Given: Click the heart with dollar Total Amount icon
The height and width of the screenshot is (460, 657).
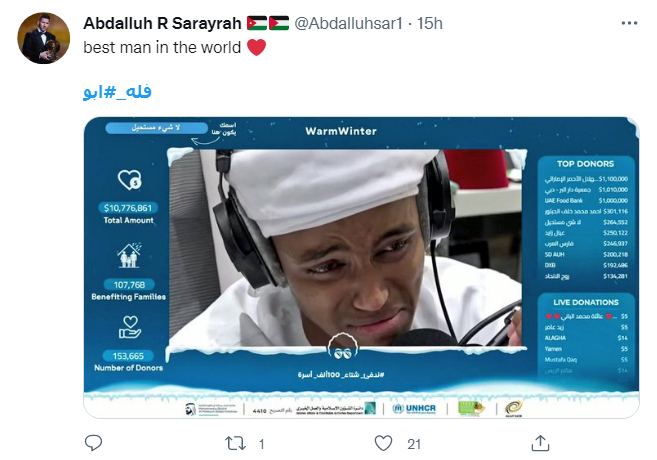Looking at the screenshot, I should point(129,180).
